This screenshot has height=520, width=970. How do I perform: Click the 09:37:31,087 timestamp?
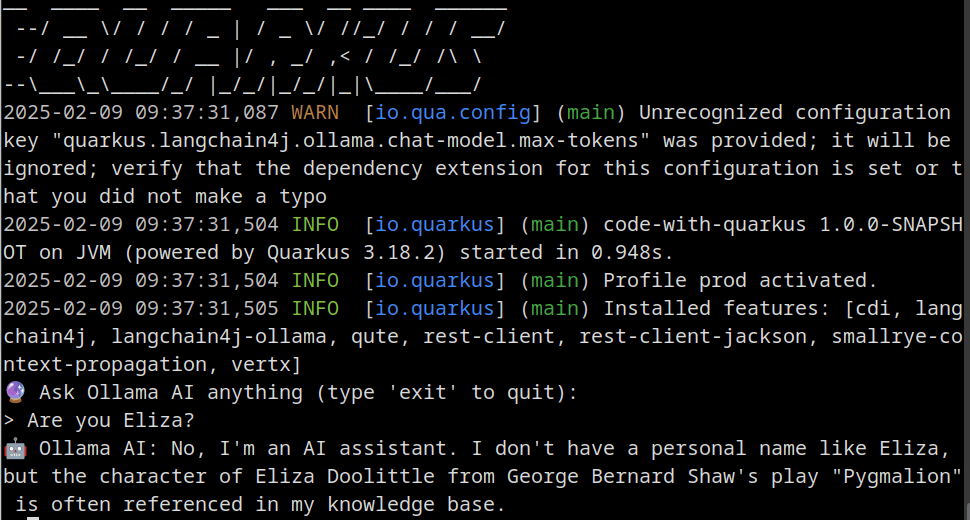click(207, 113)
